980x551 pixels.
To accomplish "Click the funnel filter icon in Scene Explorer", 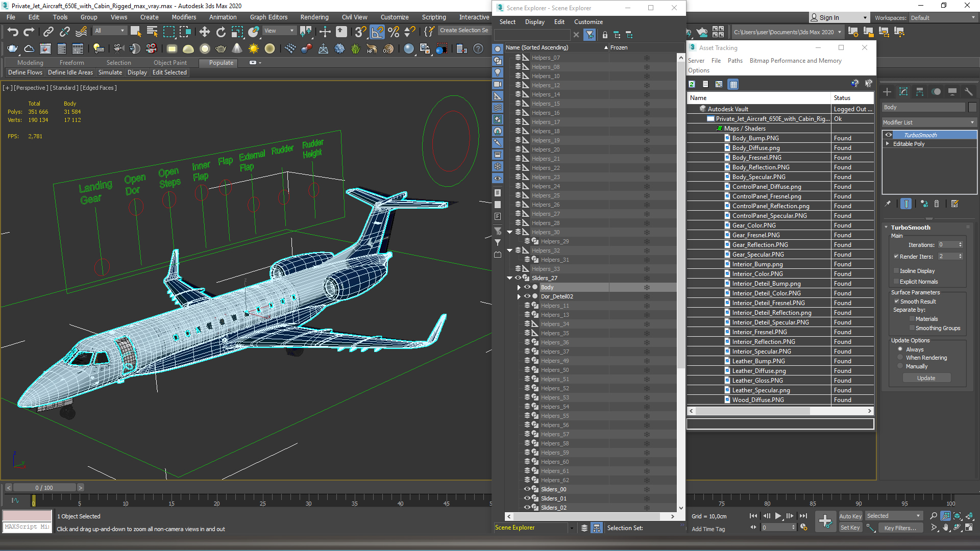I will (x=590, y=35).
